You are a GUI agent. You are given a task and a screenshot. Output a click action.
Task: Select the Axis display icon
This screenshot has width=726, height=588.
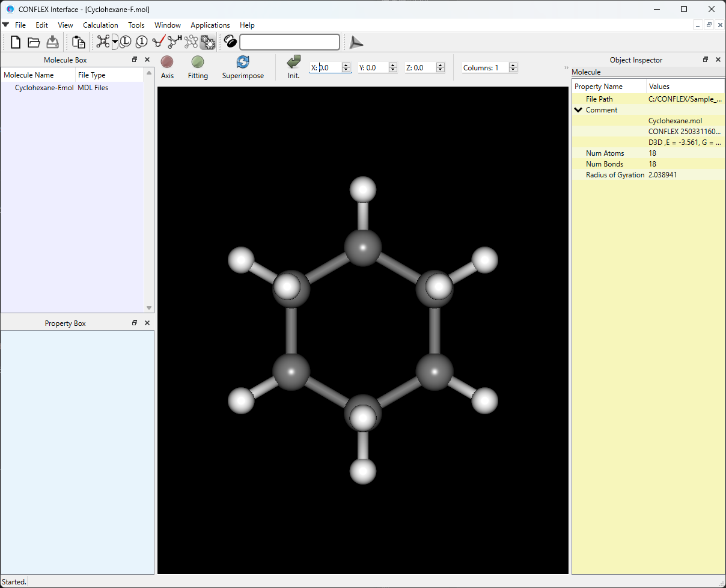tap(166, 63)
